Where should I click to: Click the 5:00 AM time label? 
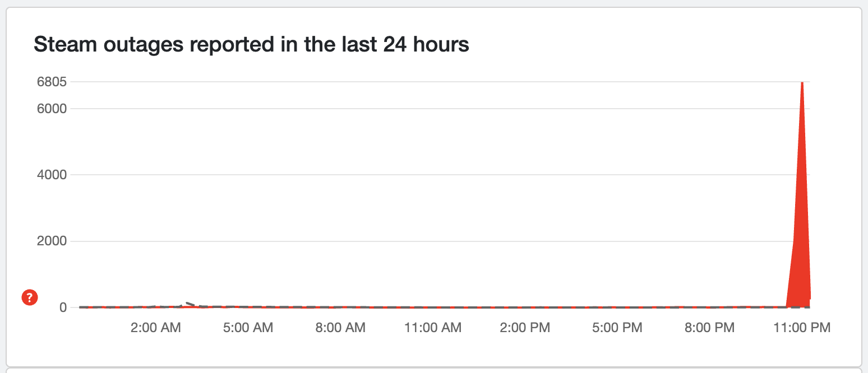click(x=248, y=328)
